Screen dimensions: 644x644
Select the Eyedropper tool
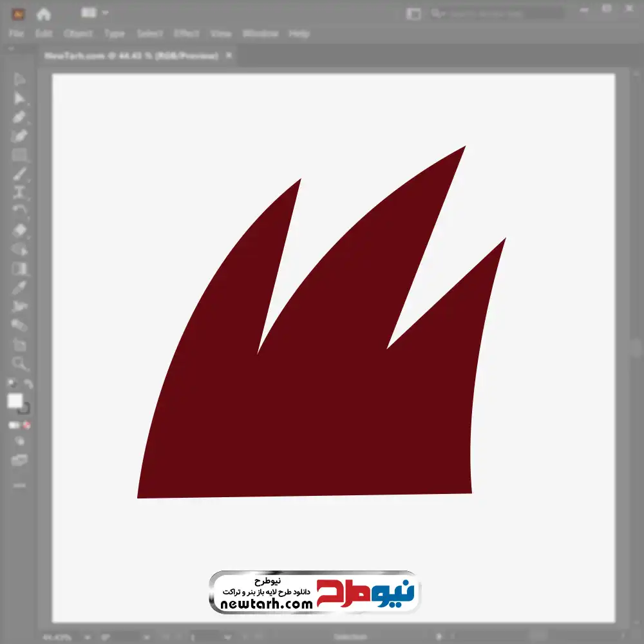tap(20, 287)
